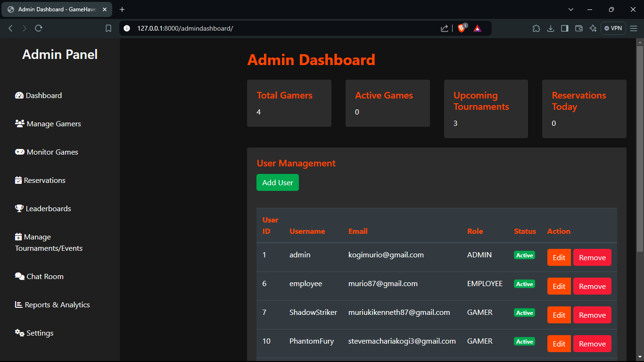Viewport: 644px width, 362px height.
Task: Remove the admin user
Action: 592,257
